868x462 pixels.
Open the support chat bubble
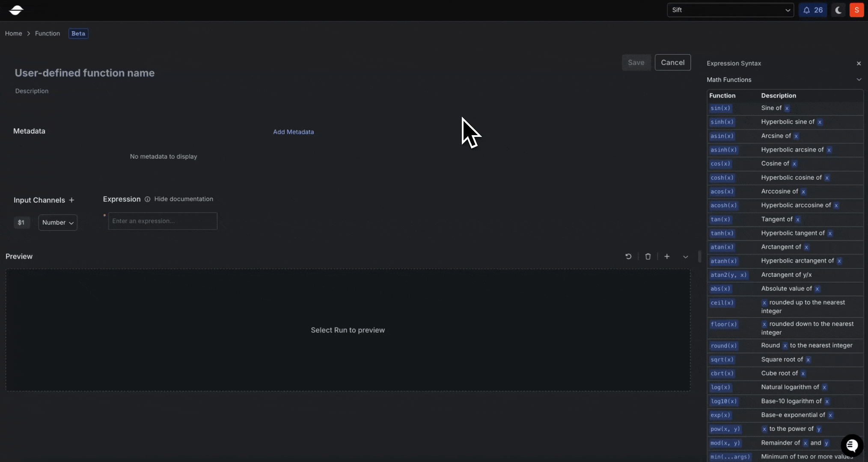pos(852,445)
